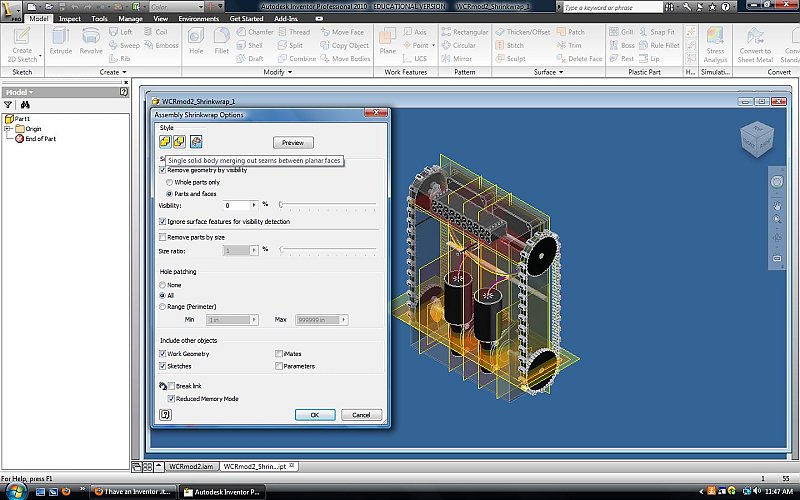Screen dimensions: 800x500
Task: Click the Shell tool
Action: point(250,45)
